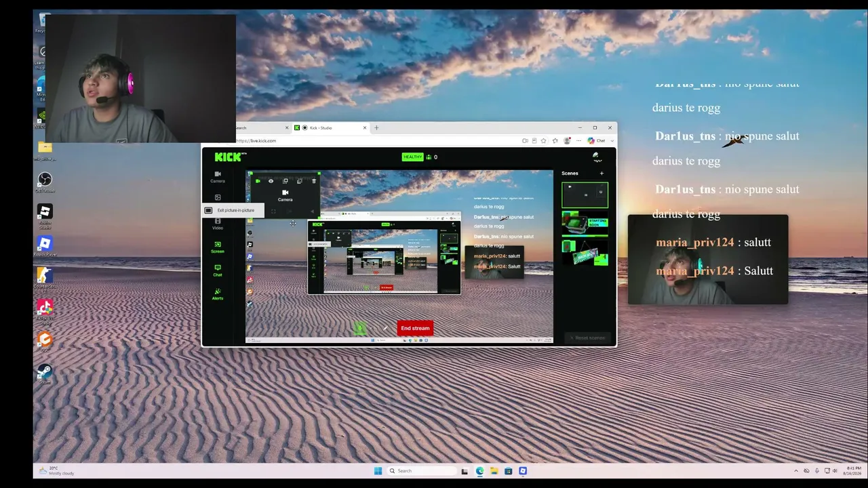Open the weather widget showing Mostly cloudy
Screen dimensions: 868x488
[x=57, y=470]
